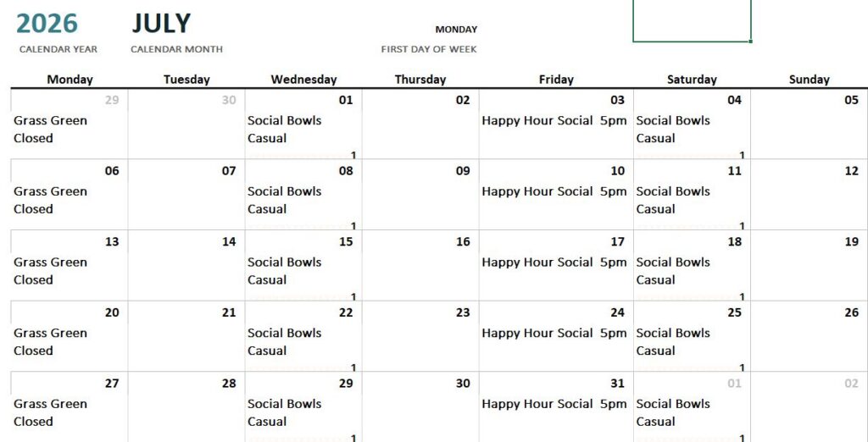Screen dimensions: 868x442
Task: Click Social Bowls Casual on Wednesday the 1st
Action: point(285,130)
